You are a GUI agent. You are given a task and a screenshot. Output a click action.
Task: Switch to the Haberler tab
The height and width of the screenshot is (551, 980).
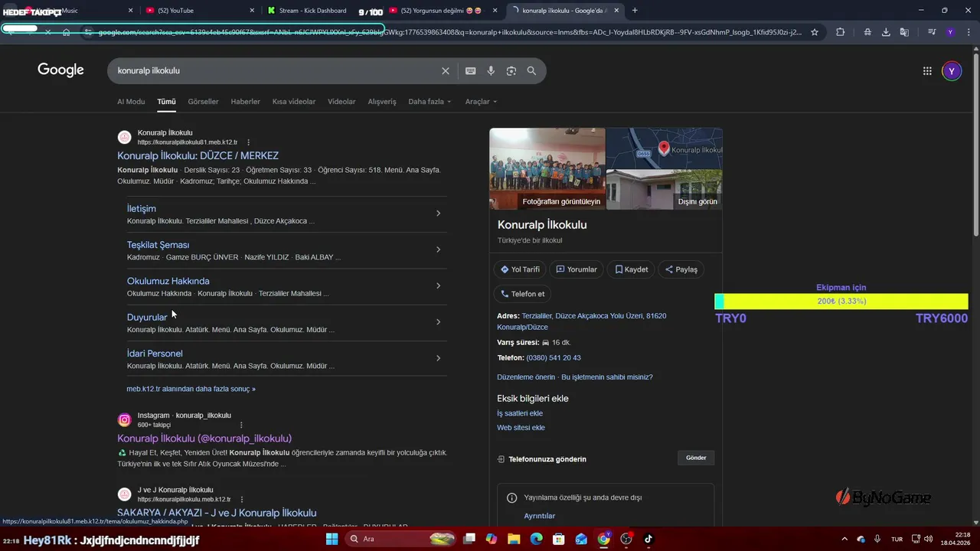[x=246, y=102]
